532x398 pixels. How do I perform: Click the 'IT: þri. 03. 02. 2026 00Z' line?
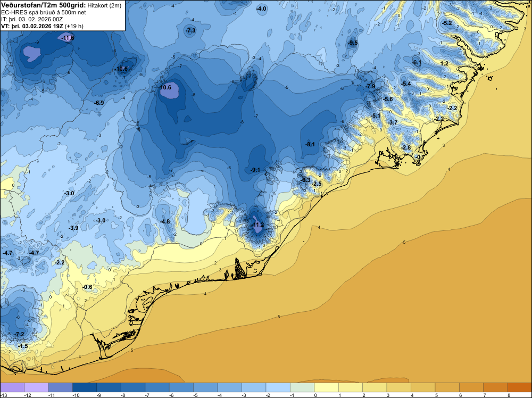click(31, 19)
